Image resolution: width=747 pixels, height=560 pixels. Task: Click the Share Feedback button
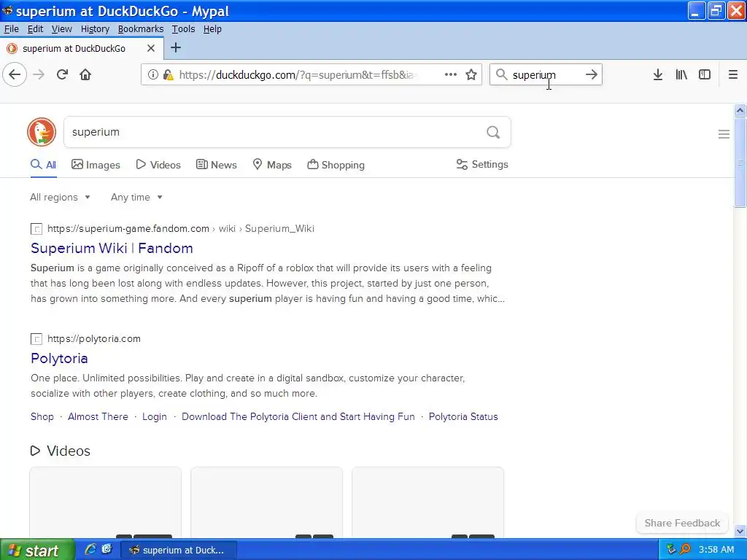682,523
